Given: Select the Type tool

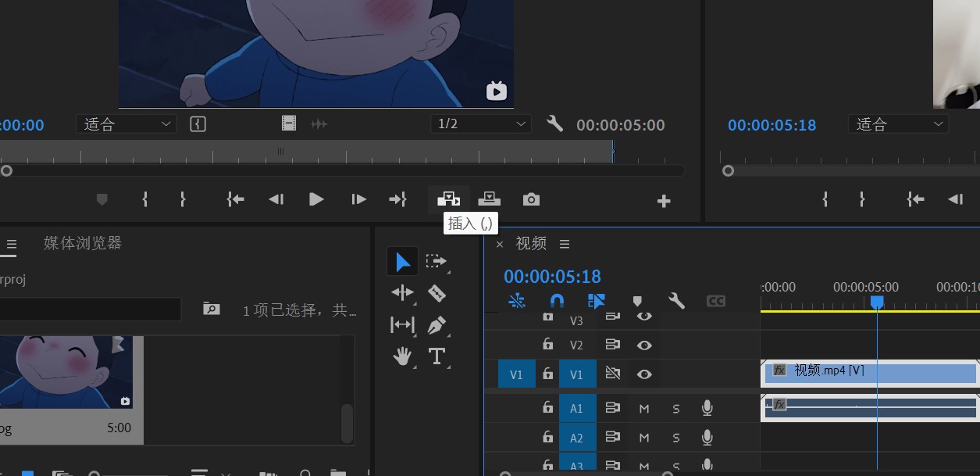Looking at the screenshot, I should click(x=437, y=357).
